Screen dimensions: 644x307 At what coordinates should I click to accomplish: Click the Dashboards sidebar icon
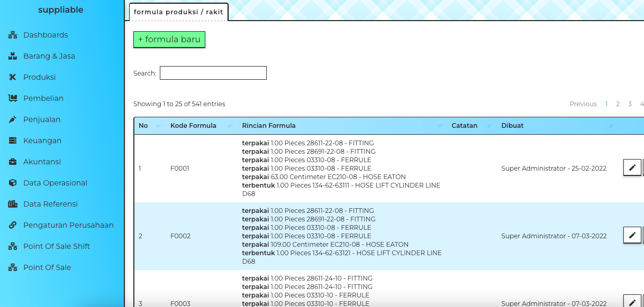(13, 35)
